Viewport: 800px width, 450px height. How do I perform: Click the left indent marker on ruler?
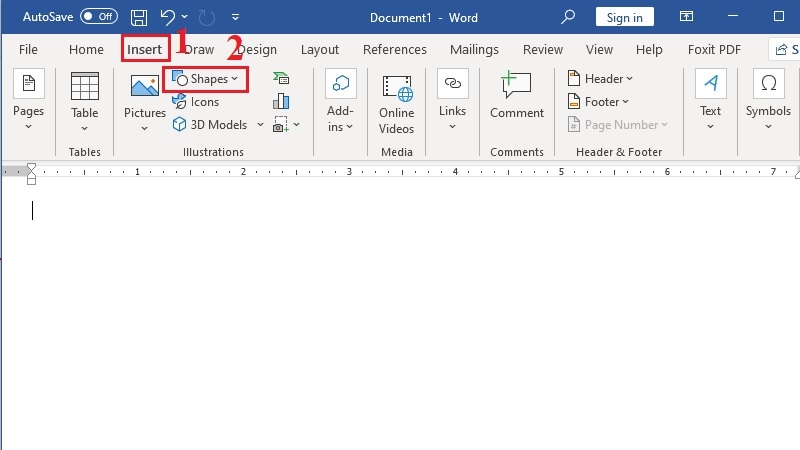[31, 181]
